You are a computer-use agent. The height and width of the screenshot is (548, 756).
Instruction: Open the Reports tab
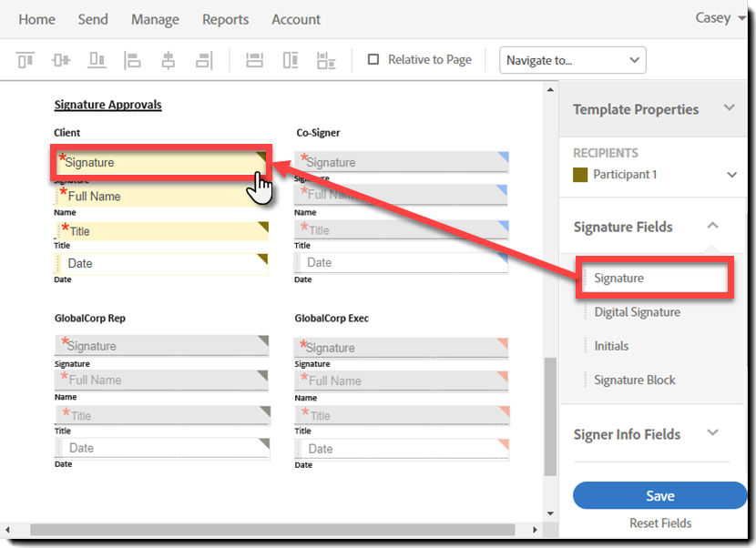click(225, 19)
